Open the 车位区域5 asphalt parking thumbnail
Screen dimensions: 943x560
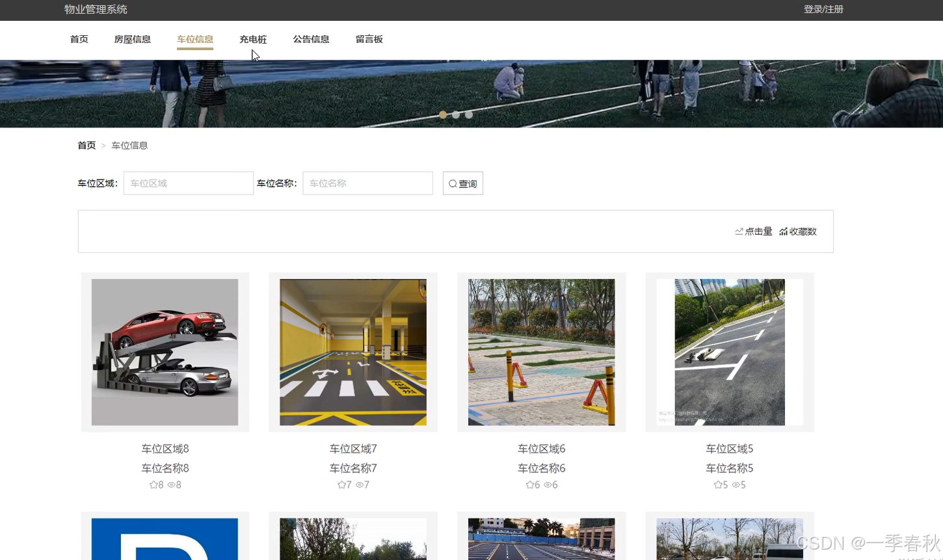tap(730, 352)
